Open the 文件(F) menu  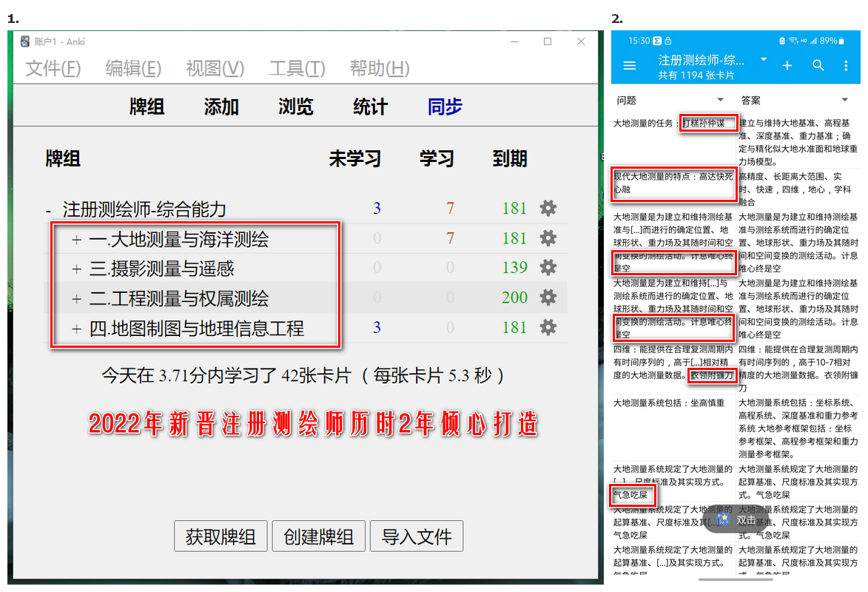pos(53,69)
